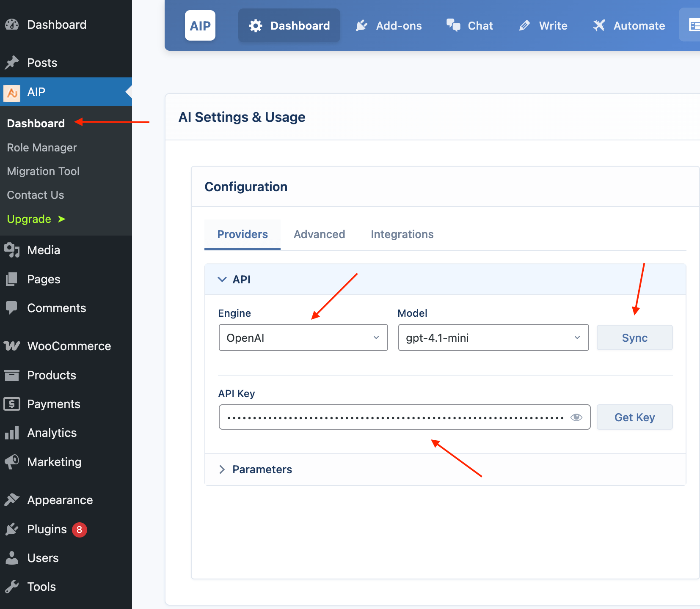Screen dimensions: 700x609
Task: Click the Users person icon
Action: click(12, 558)
